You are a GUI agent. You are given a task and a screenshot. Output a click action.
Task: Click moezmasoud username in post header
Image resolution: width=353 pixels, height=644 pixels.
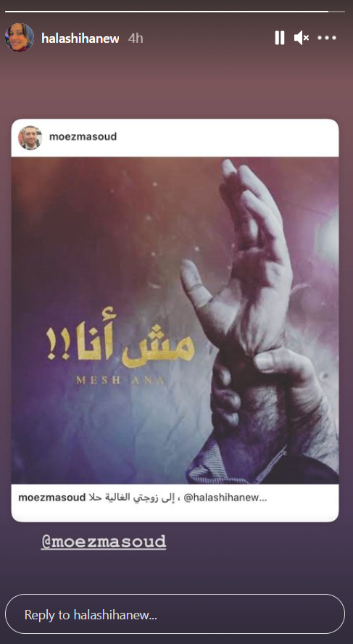83,136
